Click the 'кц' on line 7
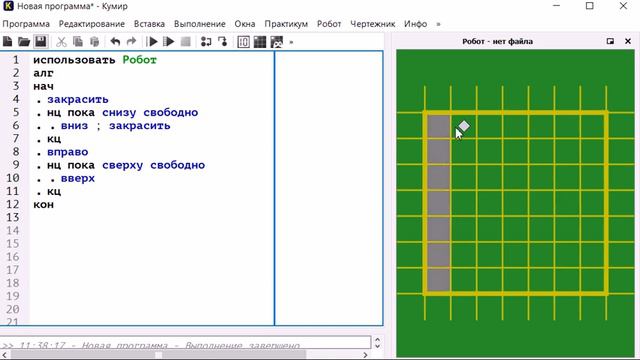Viewport: 640px width, 360px height. point(54,139)
